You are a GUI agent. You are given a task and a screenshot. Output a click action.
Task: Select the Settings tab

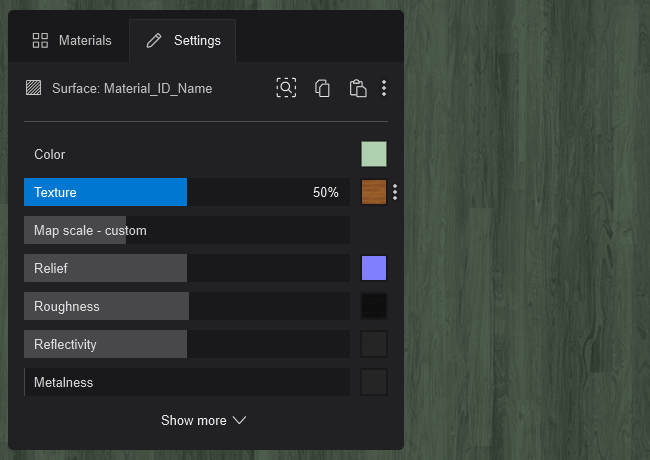pyautogui.click(x=183, y=41)
